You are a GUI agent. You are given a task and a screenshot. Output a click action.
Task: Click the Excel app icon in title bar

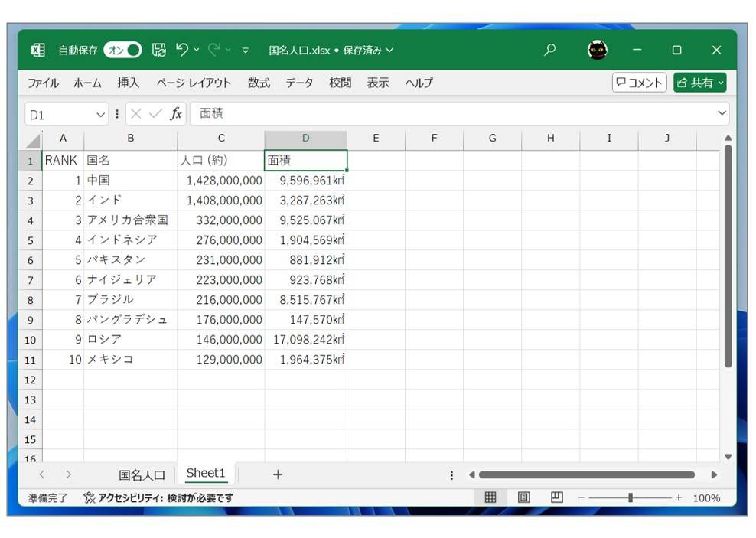point(38,50)
